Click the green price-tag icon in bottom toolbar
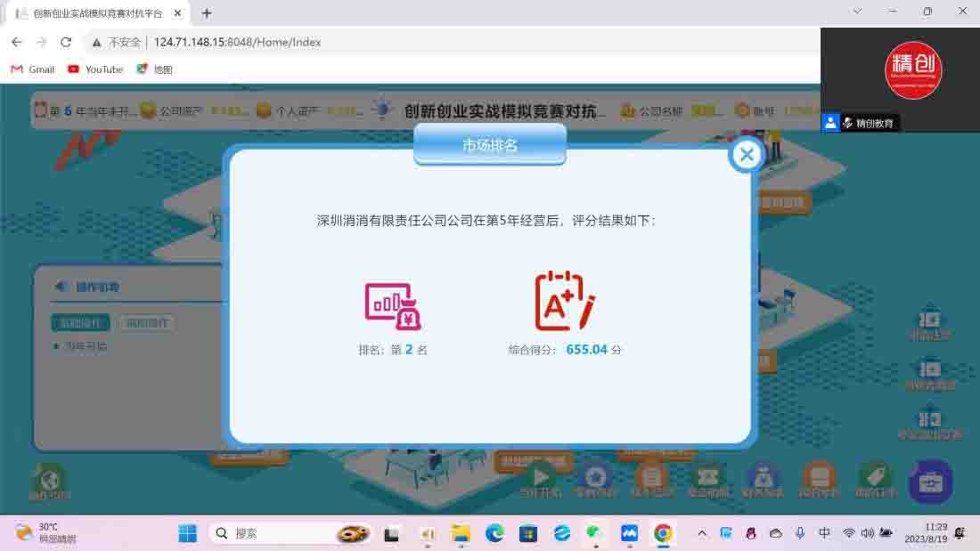Screen dimensions: 980x551 pyautogui.click(x=875, y=477)
